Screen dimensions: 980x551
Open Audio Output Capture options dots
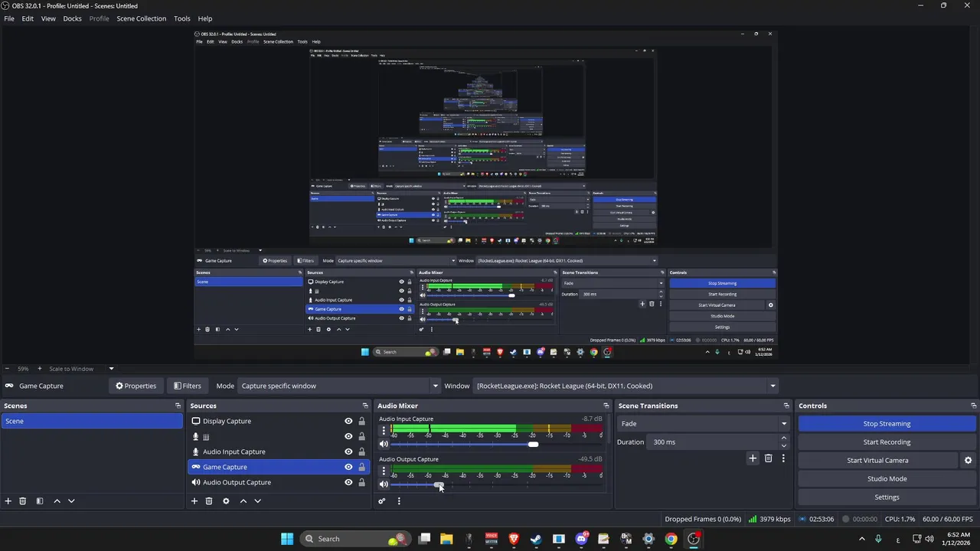coord(384,471)
